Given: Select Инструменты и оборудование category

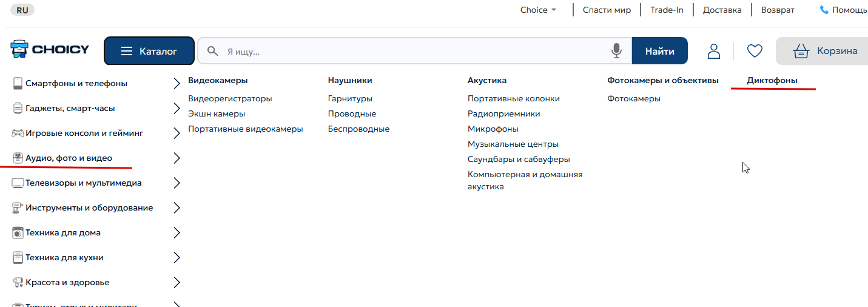Looking at the screenshot, I should click(x=89, y=208).
